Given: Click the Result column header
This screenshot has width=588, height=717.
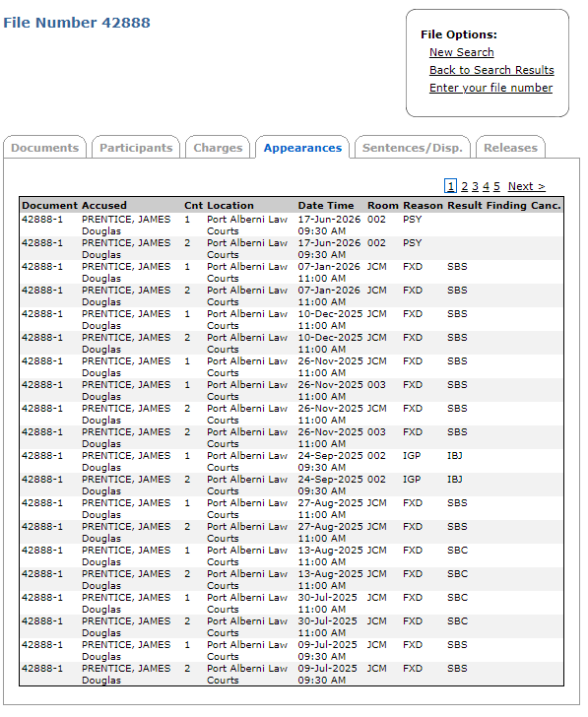Looking at the screenshot, I should (465, 205).
